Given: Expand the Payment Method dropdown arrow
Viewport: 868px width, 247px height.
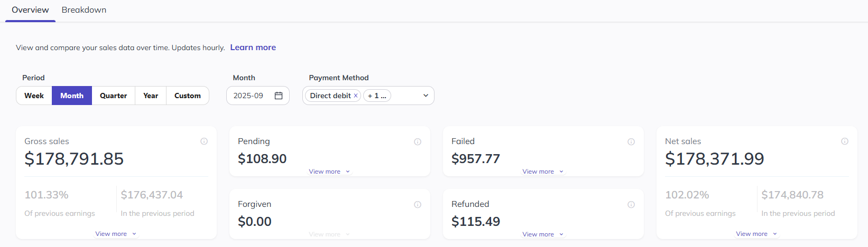Looking at the screenshot, I should pyautogui.click(x=426, y=96).
